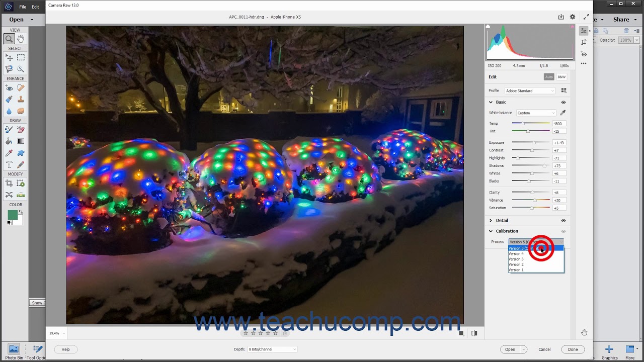Open the red eye removal panel icon
This screenshot has width=644, height=362.
584,54
